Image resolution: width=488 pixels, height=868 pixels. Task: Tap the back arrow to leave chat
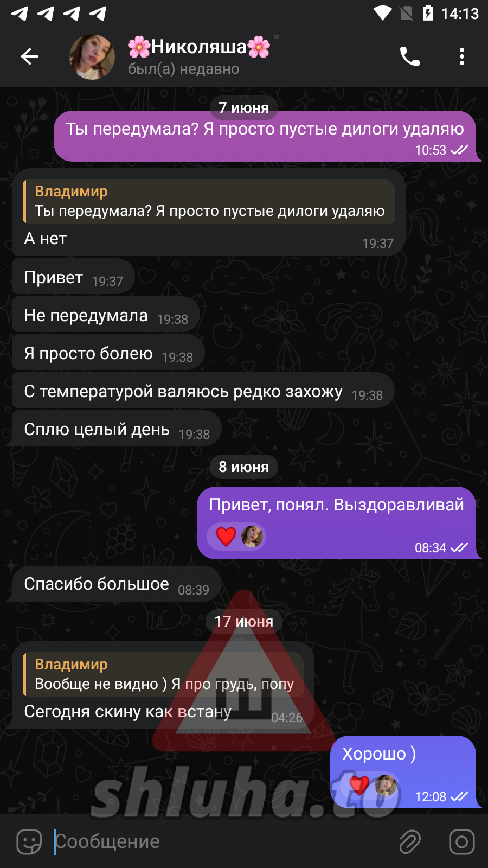coord(29,56)
